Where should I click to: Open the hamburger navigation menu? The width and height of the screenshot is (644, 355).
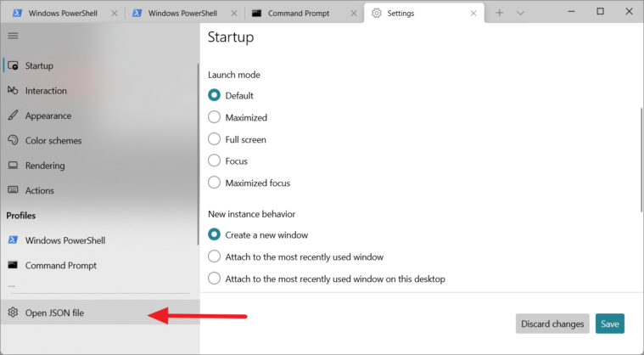tap(13, 36)
